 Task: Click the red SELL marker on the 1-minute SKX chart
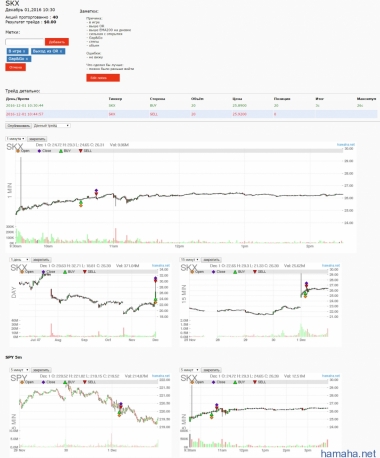(x=96, y=194)
